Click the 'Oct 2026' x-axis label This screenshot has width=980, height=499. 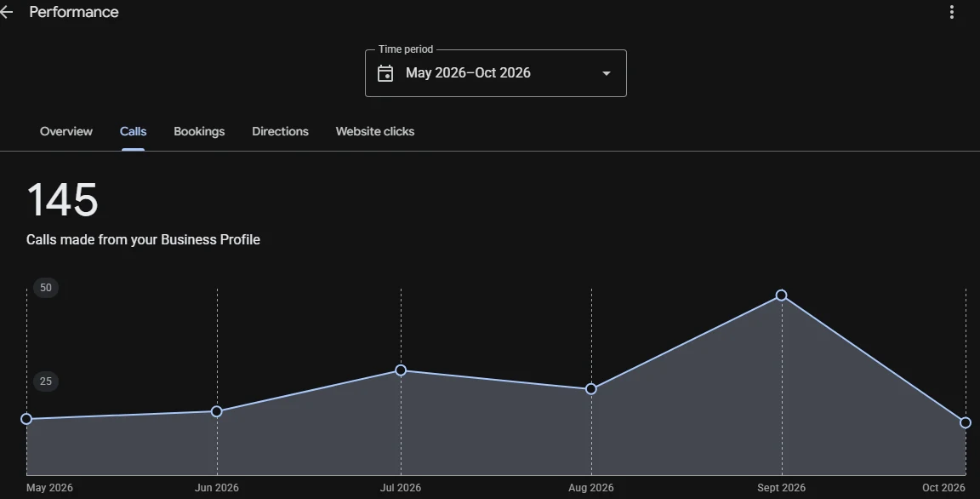tap(943, 488)
